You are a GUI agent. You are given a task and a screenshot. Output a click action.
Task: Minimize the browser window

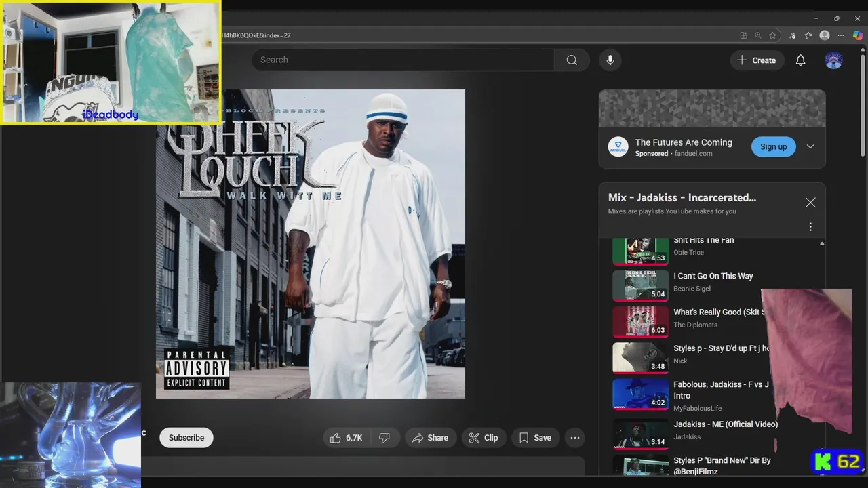tap(816, 18)
